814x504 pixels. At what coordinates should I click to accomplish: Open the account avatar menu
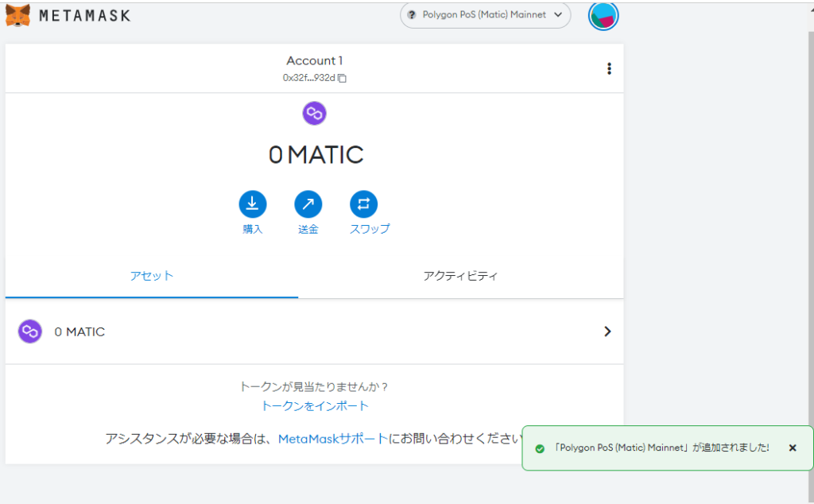pos(603,16)
